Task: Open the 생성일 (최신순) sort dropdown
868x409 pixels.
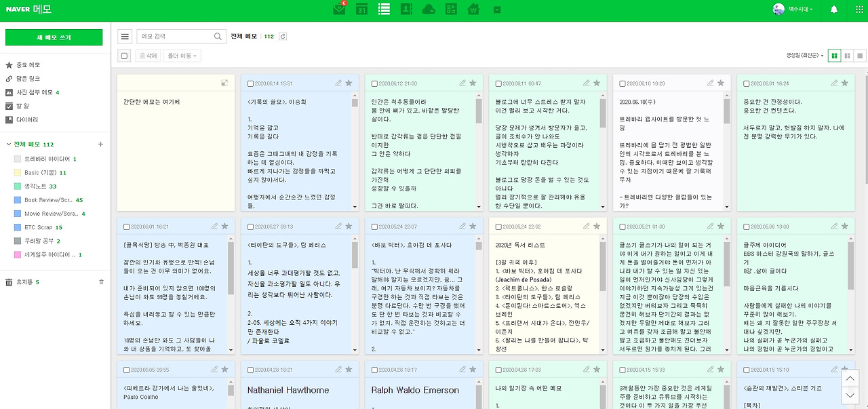Action: tap(805, 56)
